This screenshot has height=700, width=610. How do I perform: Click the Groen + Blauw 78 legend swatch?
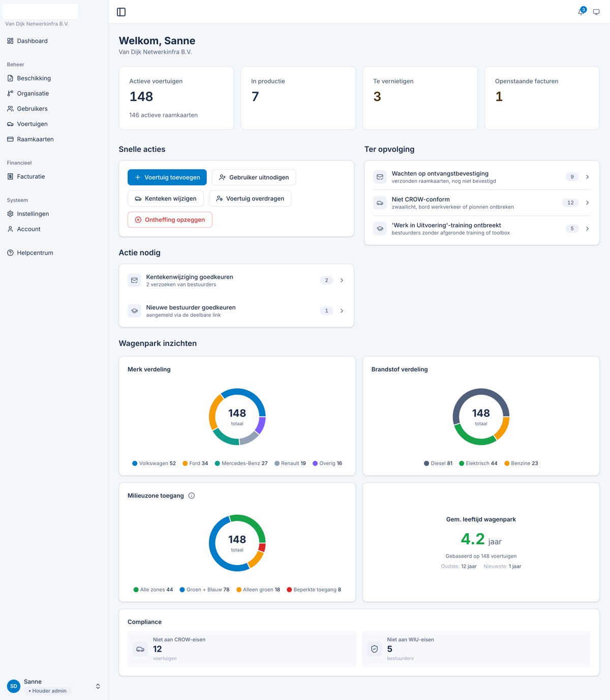point(182,590)
